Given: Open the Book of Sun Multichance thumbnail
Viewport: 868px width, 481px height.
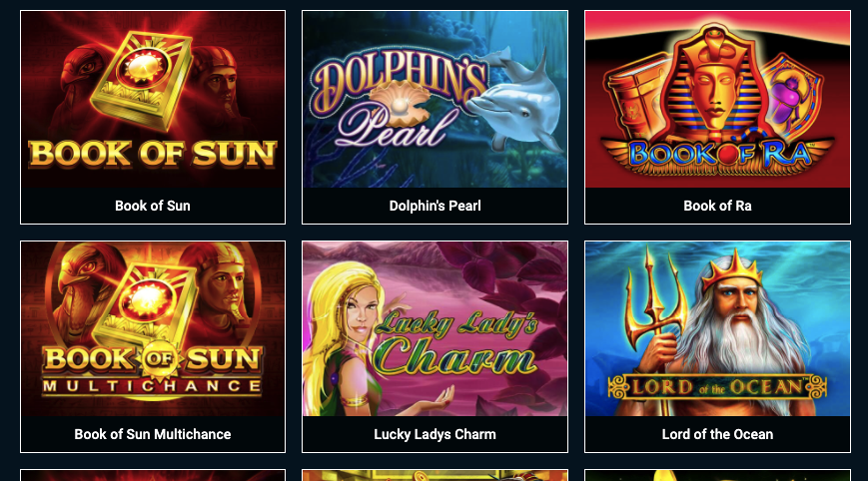Looking at the screenshot, I should [153, 329].
